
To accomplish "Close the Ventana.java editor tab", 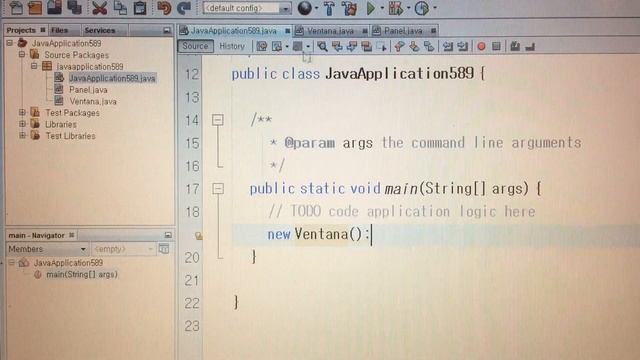I will (364, 31).
